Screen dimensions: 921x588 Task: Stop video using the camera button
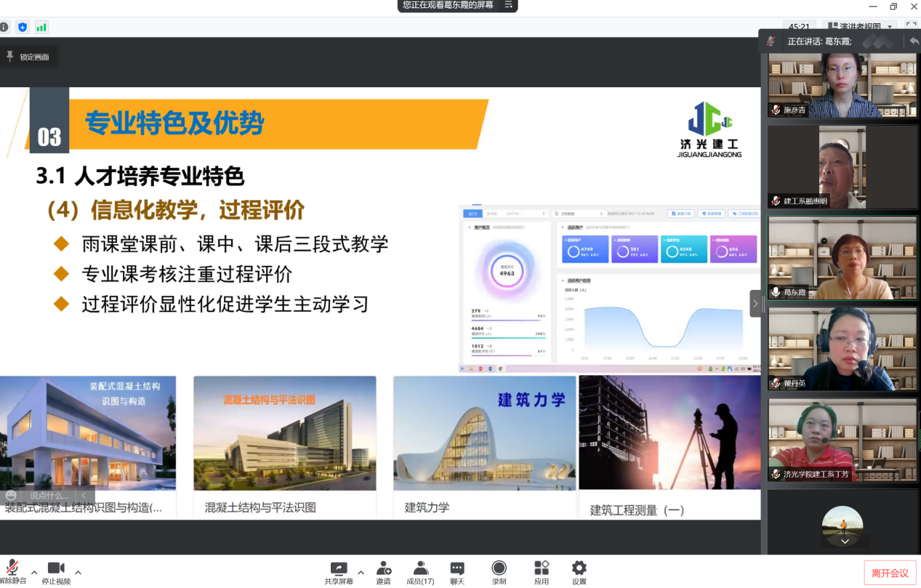[56, 569]
